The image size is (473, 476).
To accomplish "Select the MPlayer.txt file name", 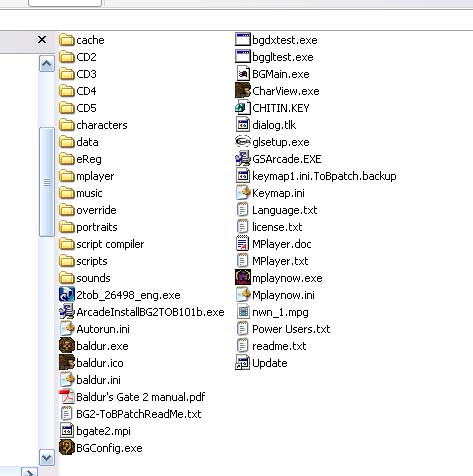I will pos(280,261).
